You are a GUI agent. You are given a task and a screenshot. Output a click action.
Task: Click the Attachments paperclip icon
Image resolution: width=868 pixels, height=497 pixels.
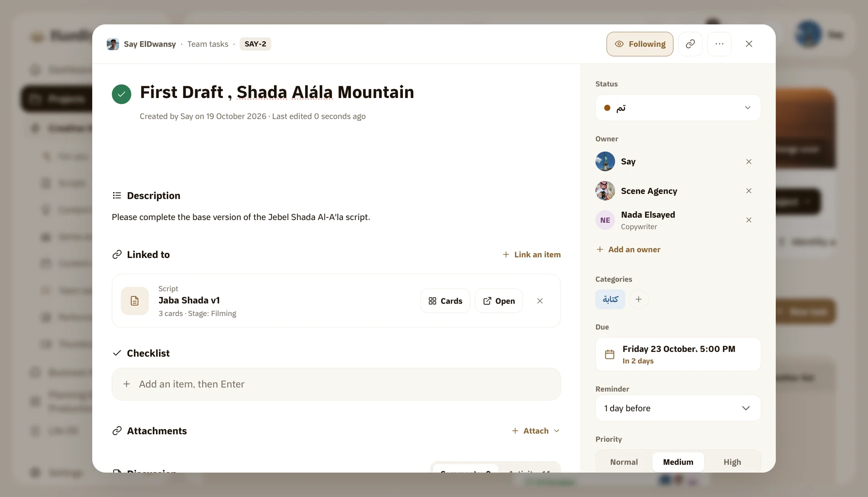click(117, 431)
